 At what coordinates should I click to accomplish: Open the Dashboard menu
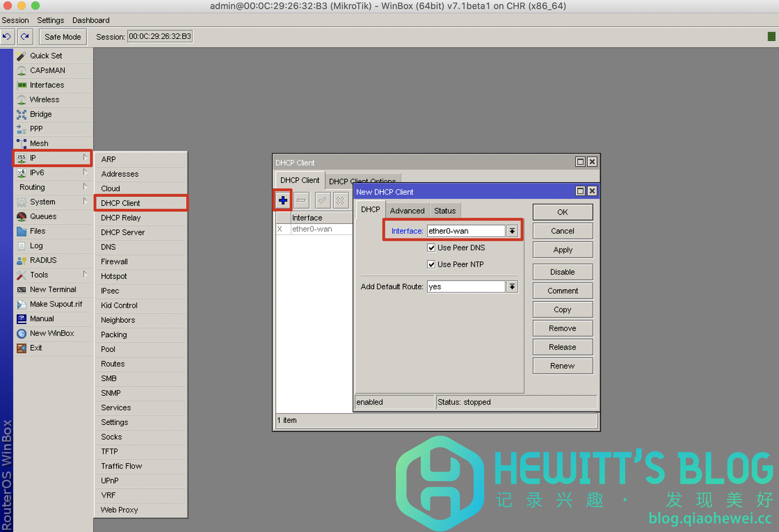[91, 20]
